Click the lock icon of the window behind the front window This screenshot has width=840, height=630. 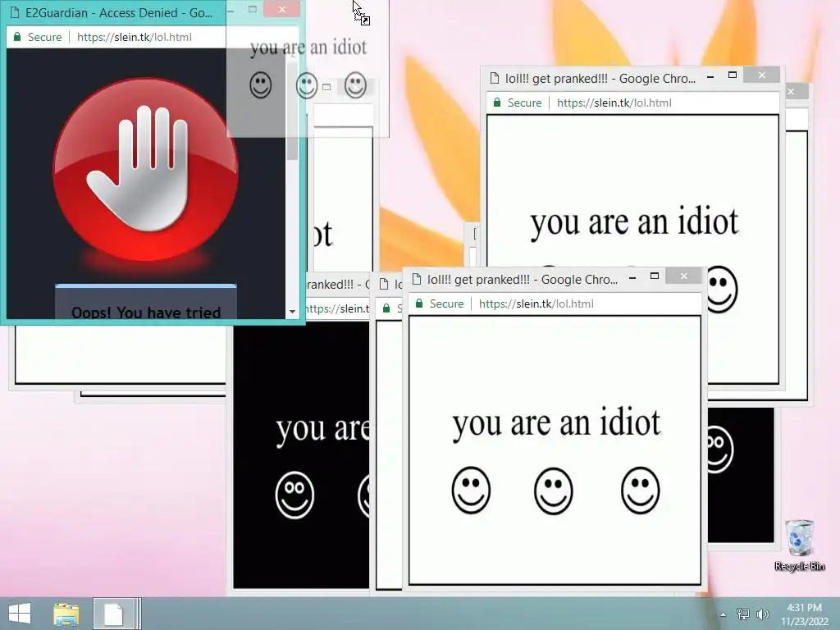tap(386, 308)
